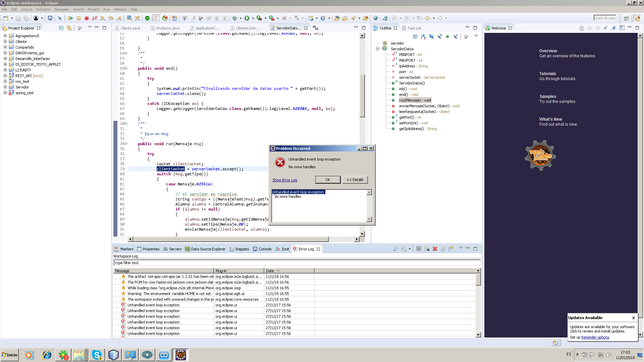This screenshot has height=362, width=644.
Task: Click the Debug bug toolbar icon
Action: (234, 18)
